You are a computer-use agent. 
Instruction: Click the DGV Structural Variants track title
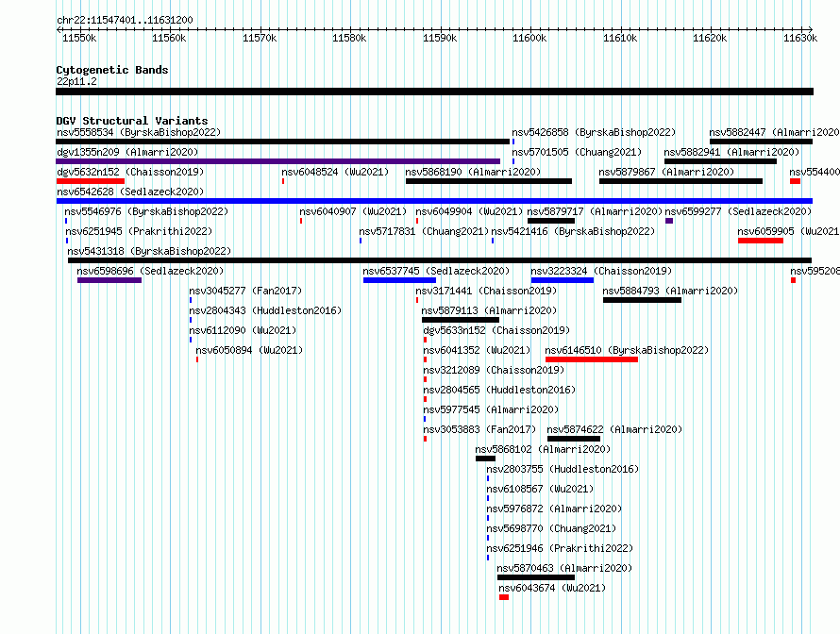point(132,121)
